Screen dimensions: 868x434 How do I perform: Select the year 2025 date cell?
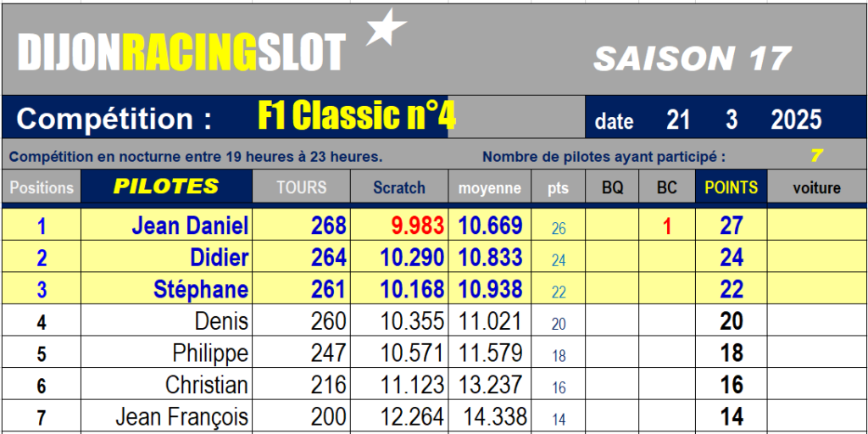click(x=796, y=120)
